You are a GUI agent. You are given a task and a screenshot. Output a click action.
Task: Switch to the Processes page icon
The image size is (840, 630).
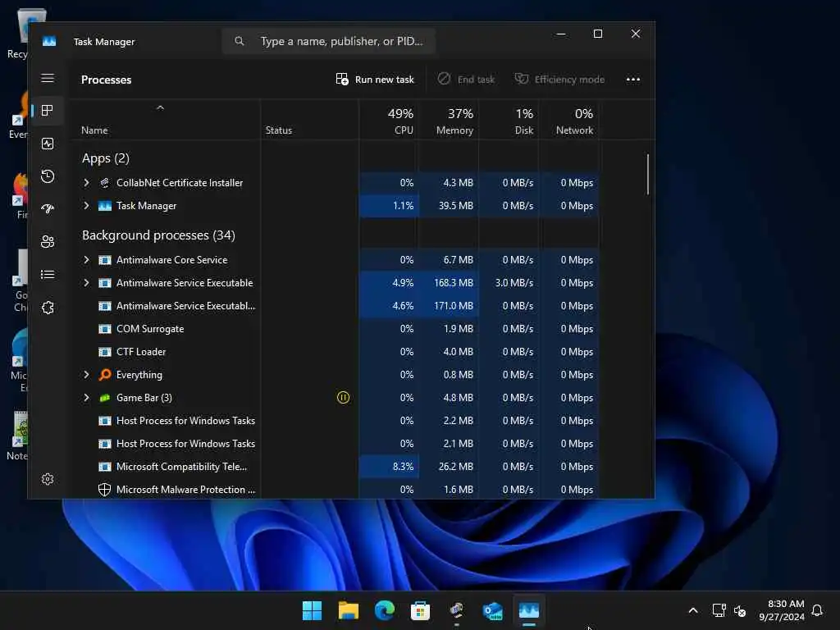click(48, 111)
